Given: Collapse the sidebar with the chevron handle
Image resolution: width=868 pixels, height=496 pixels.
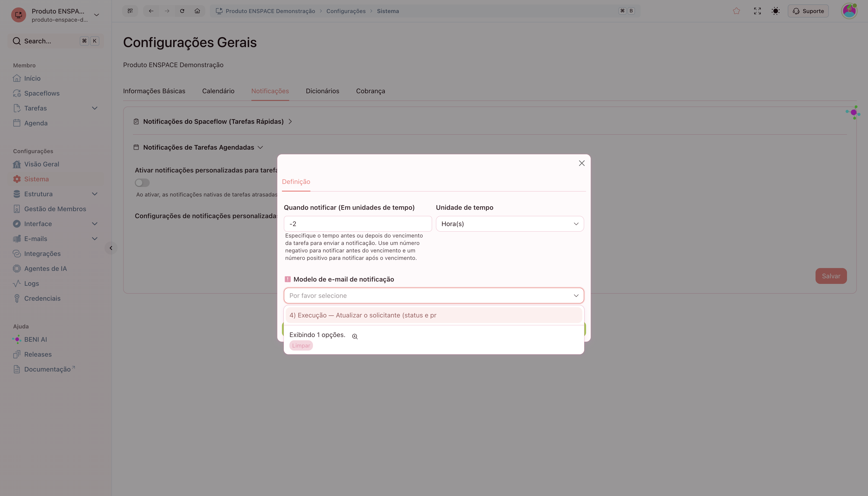Looking at the screenshot, I should pos(111,248).
